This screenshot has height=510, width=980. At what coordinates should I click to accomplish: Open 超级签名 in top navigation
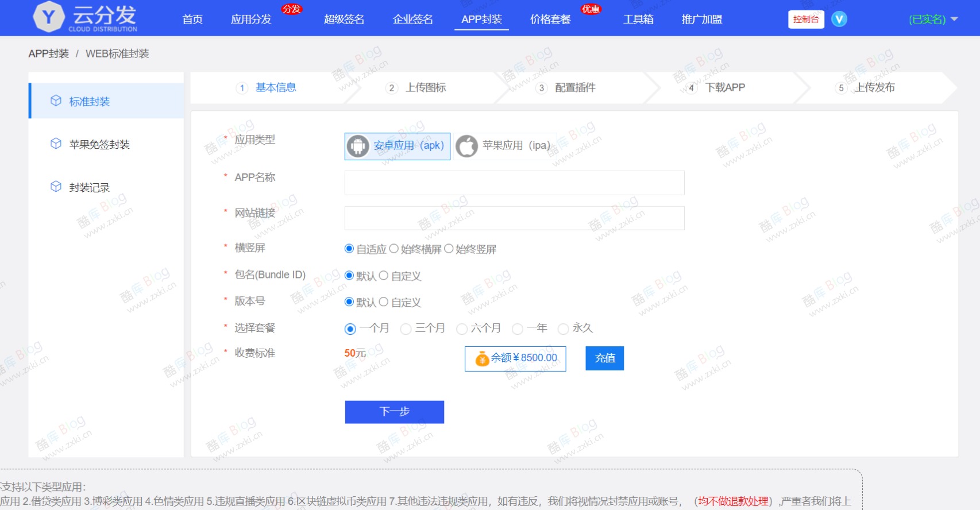tap(344, 19)
